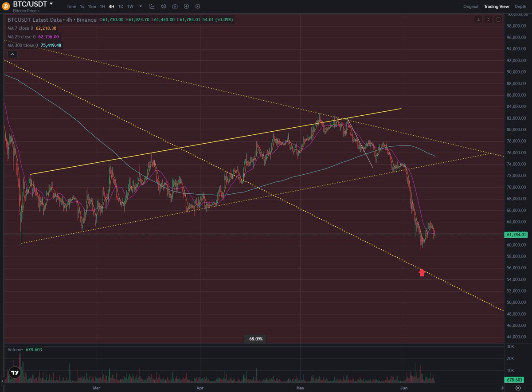Click the BTCUSDT Latest Data chart title
Viewport: 532px width, 392px height.
click(x=52, y=20)
